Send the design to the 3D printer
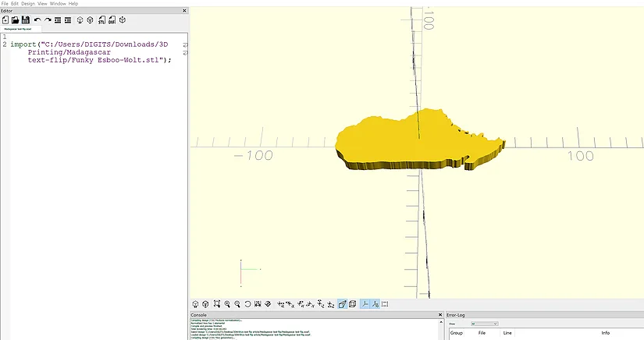This screenshot has height=340, width=644. click(122, 20)
